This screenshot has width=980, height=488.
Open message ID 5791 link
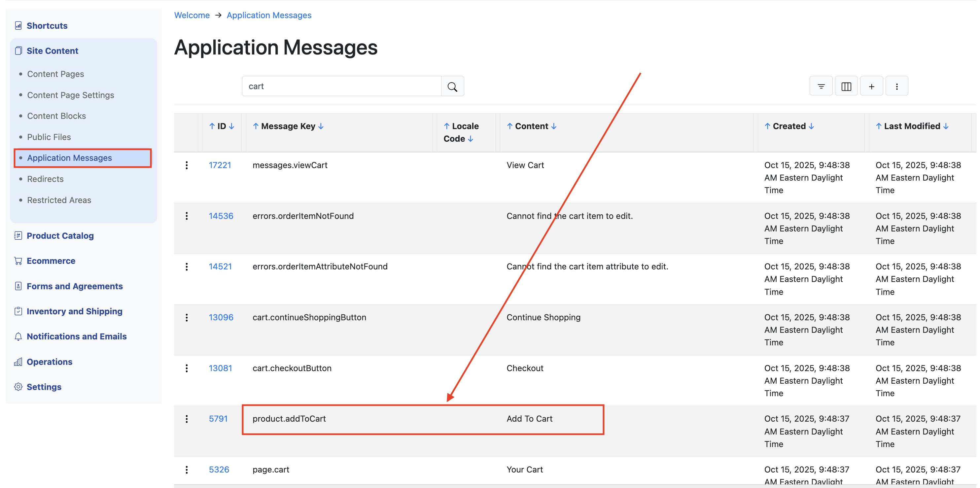[218, 418]
